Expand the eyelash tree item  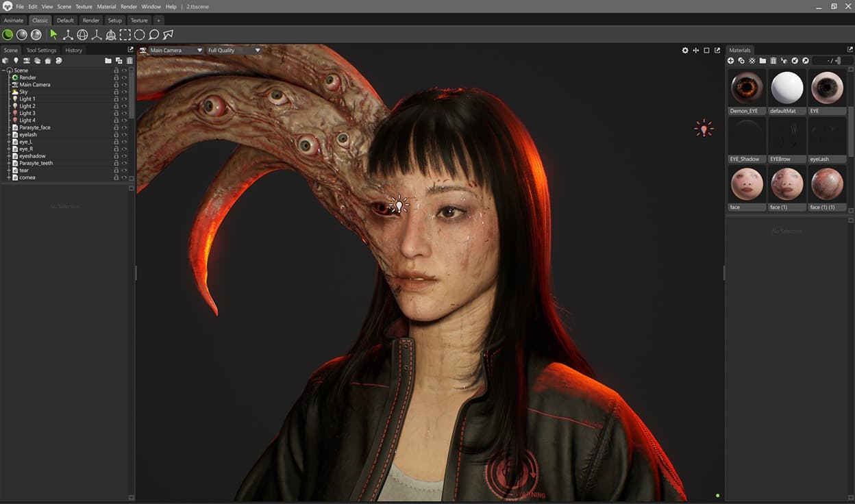tap(9, 135)
